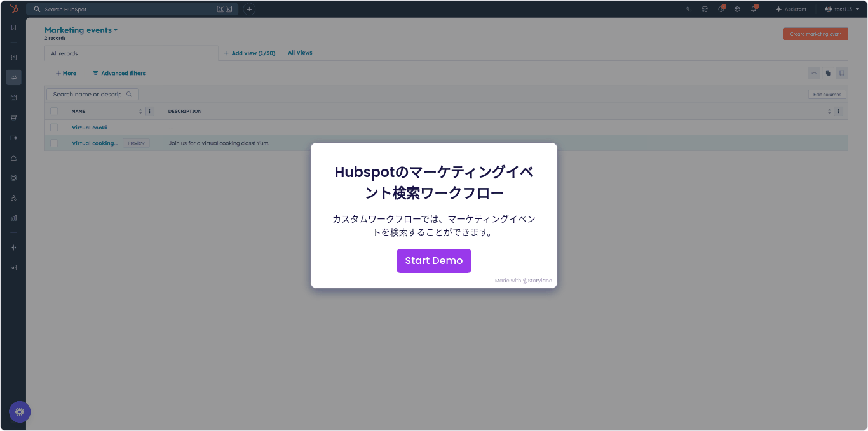Open the NAME column options menu

pos(149,111)
